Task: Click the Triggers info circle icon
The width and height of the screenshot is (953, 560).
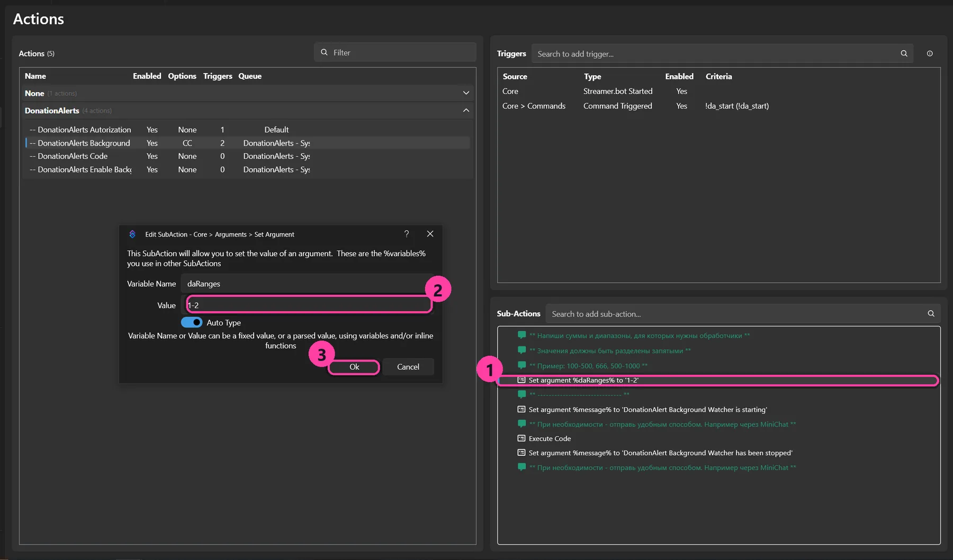Action: 930,53
